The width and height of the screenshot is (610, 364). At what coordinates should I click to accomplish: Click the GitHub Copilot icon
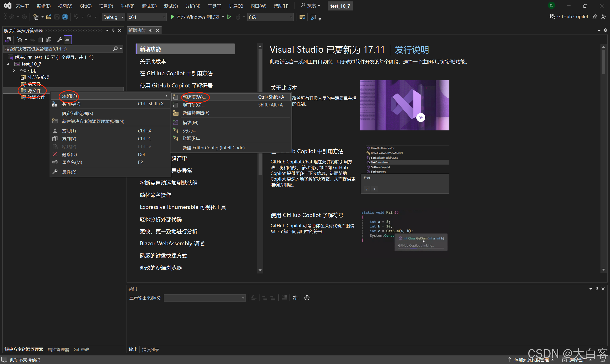[x=552, y=16]
